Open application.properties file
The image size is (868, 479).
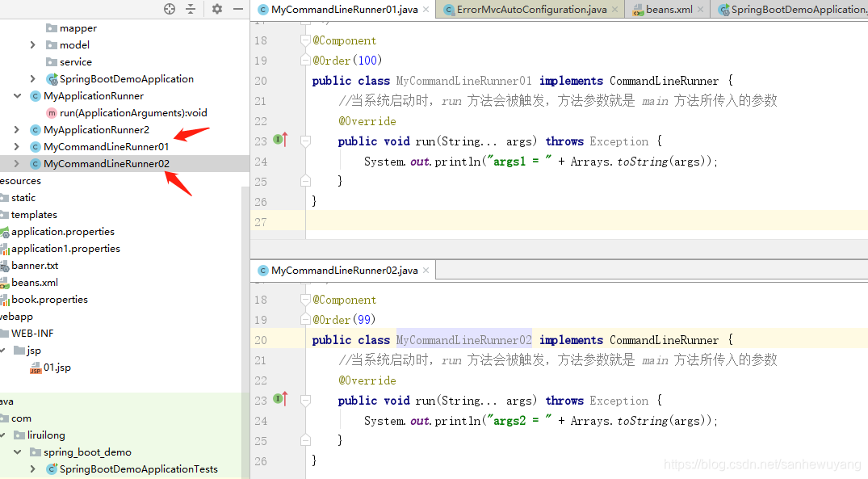click(x=62, y=232)
